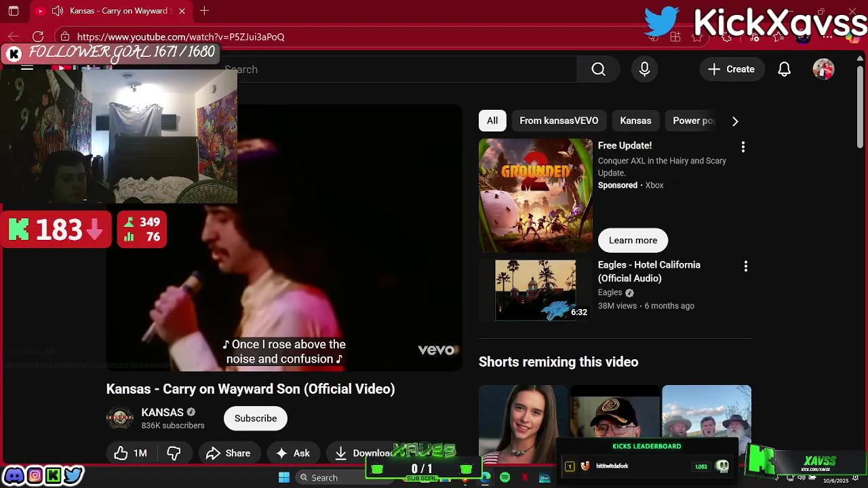
Task: Open the KANSAS channel avatar
Action: coord(120,418)
